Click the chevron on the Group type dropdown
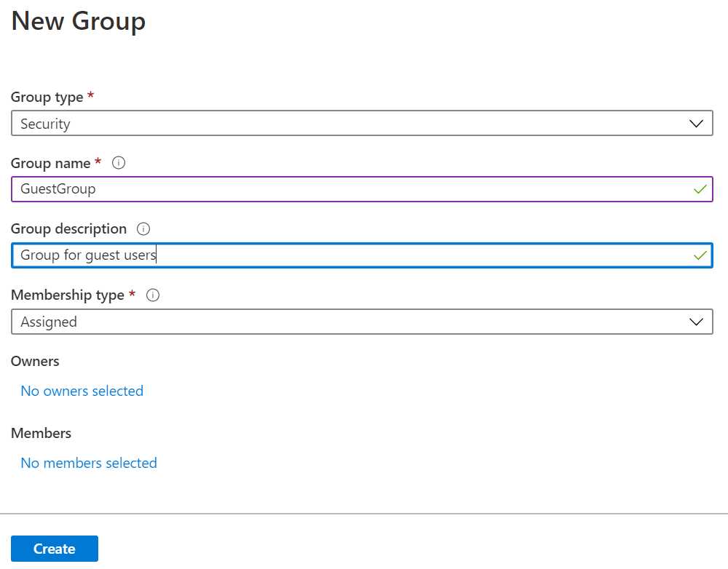The image size is (728, 569). click(x=697, y=123)
